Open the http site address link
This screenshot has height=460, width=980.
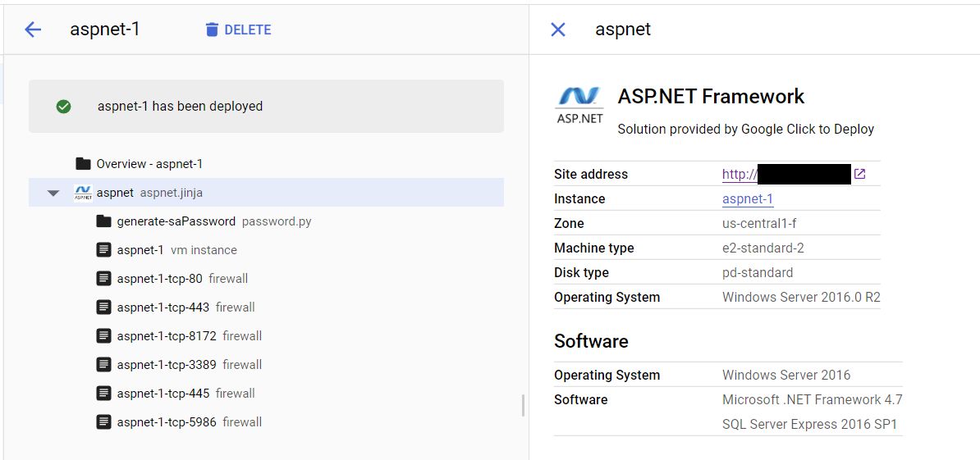[x=740, y=174]
